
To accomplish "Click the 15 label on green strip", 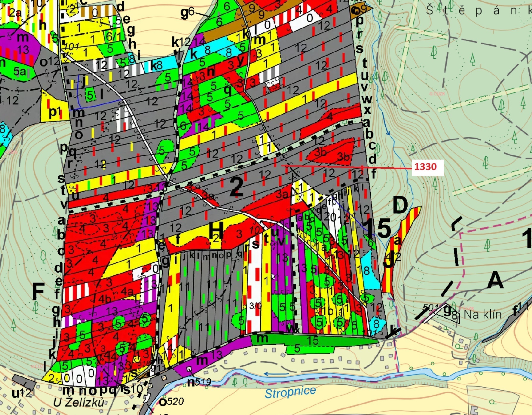I will [x=313, y=340].
